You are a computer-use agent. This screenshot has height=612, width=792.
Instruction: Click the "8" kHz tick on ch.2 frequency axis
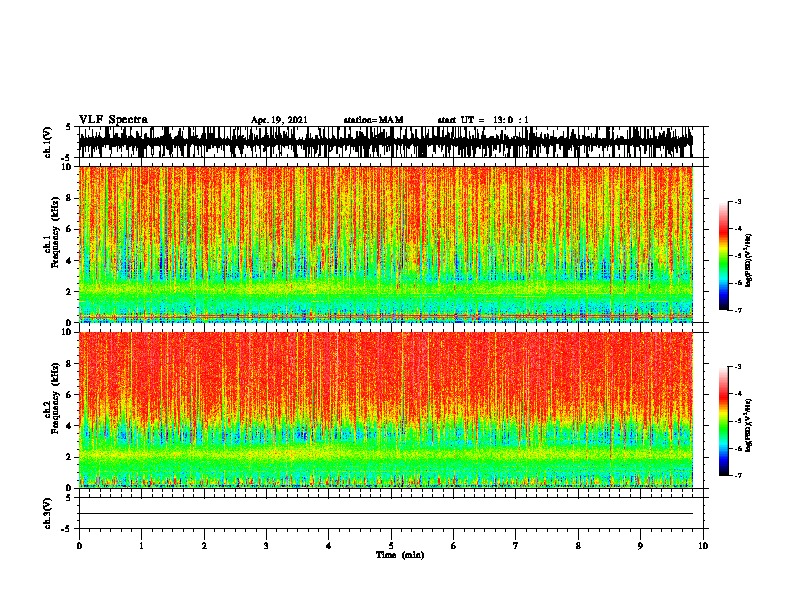click(70, 364)
